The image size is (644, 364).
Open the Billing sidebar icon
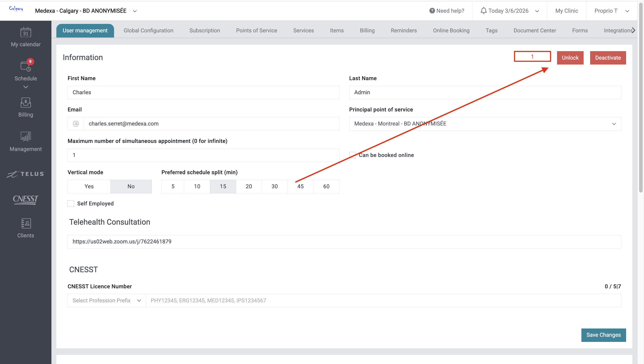(25, 103)
